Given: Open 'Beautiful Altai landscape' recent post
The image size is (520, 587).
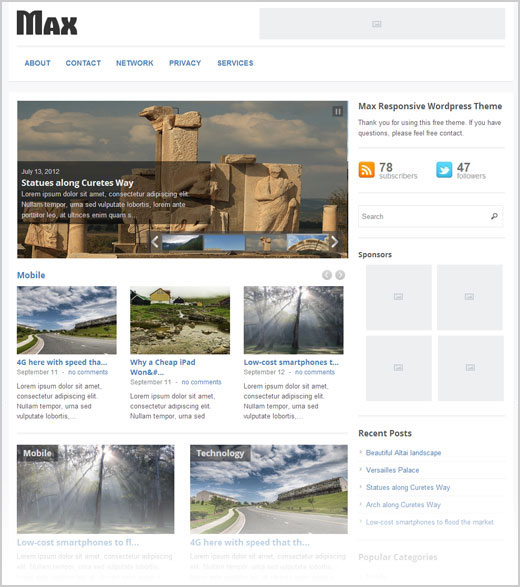Looking at the screenshot, I should tap(403, 453).
